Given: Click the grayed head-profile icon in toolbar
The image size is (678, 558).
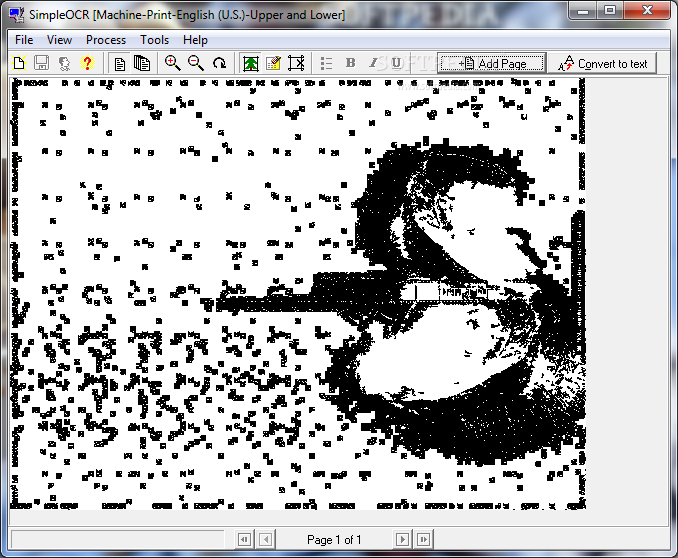Looking at the screenshot, I should tap(64, 63).
